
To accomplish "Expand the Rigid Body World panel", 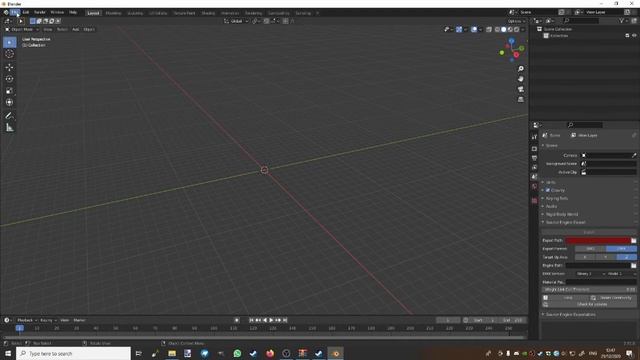I will [562, 214].
